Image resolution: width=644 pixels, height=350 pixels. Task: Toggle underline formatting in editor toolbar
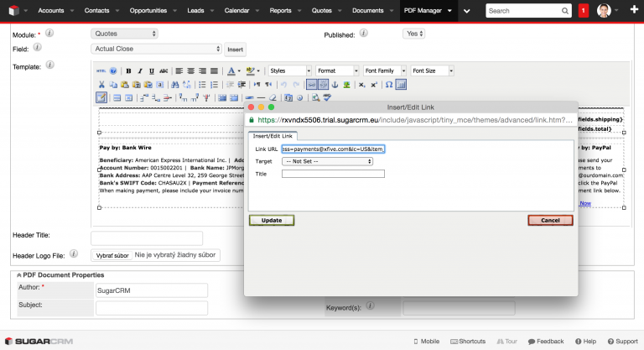click(152, 71)
